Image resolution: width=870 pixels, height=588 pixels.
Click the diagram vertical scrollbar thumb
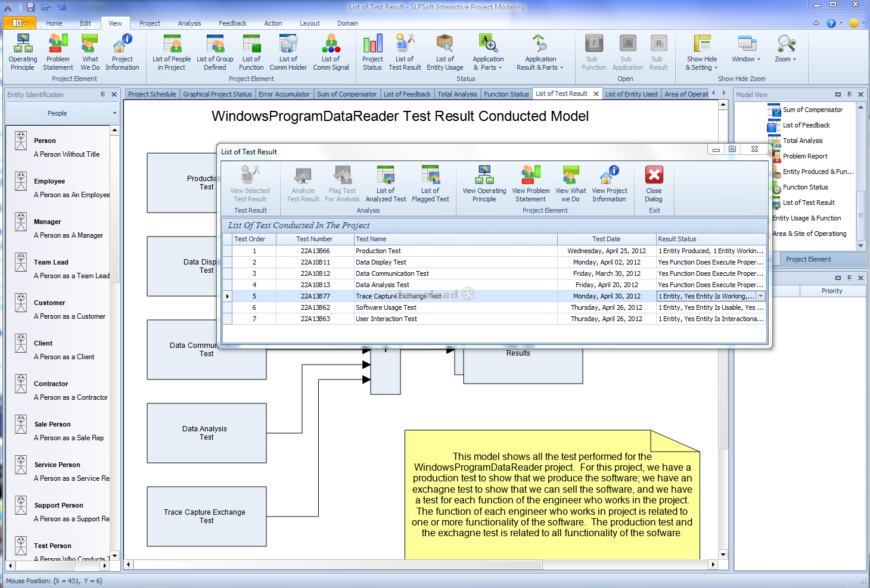click(x=723, y=280)
